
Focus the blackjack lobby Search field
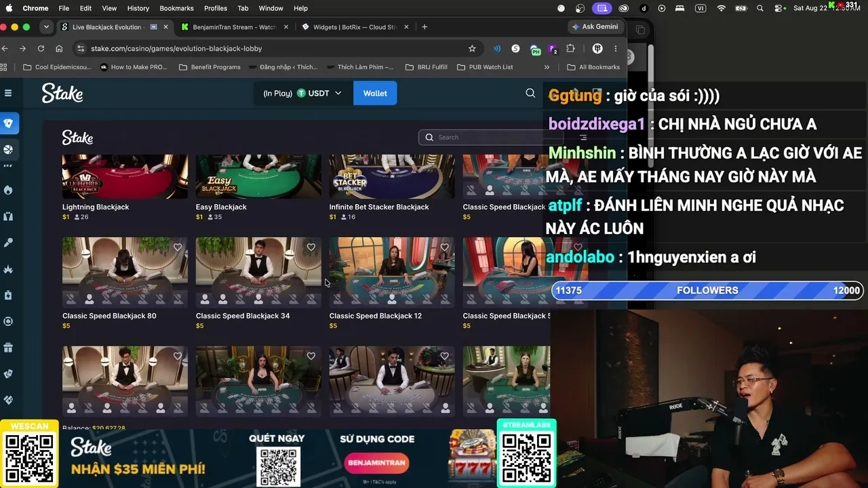click(x=492, y=137)
